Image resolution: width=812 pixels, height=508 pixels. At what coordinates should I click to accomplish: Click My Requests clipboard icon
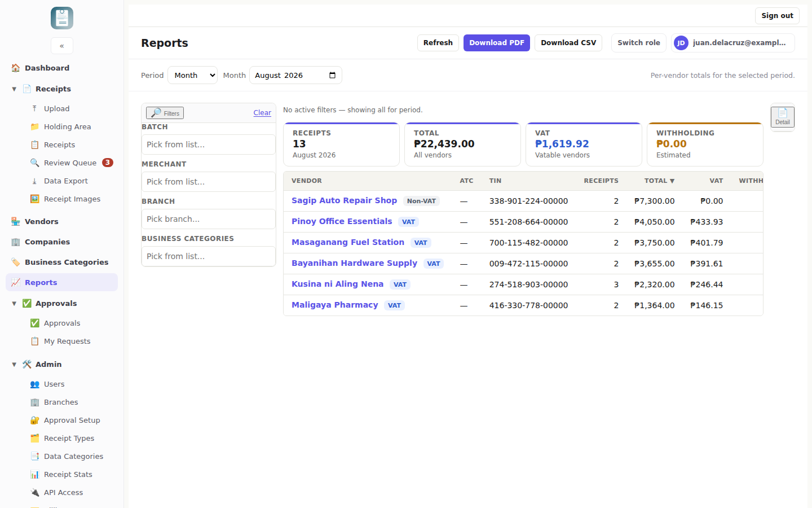point(34,341)
